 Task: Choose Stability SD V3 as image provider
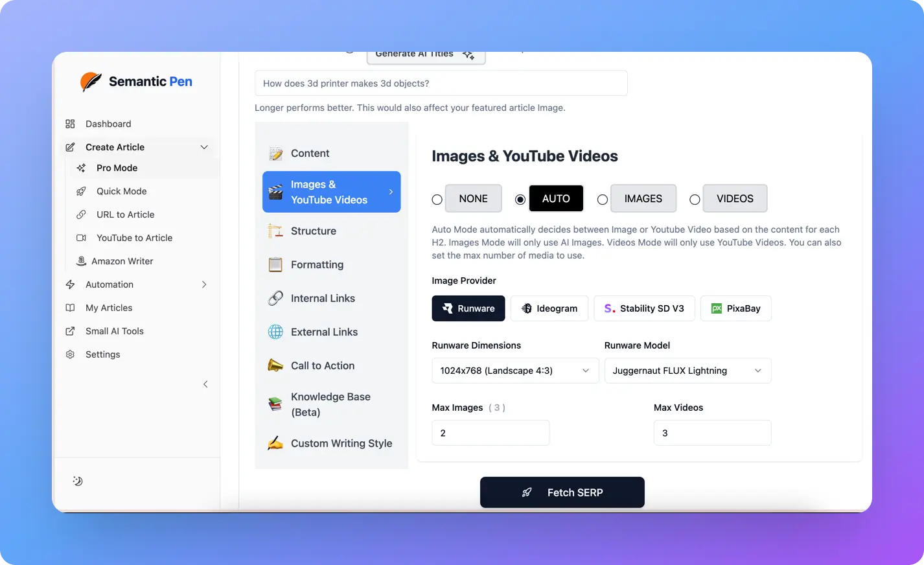coord(644,308)
